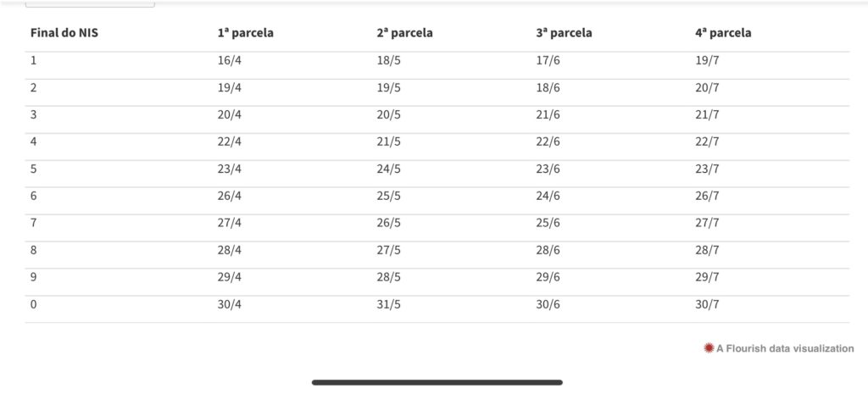868x394 pixels.
Task: Select the '24/5' date cell
Action: point(389,169)
